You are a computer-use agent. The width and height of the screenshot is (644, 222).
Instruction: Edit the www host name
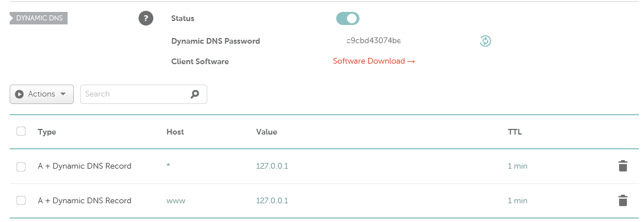(x=176, y=201)
